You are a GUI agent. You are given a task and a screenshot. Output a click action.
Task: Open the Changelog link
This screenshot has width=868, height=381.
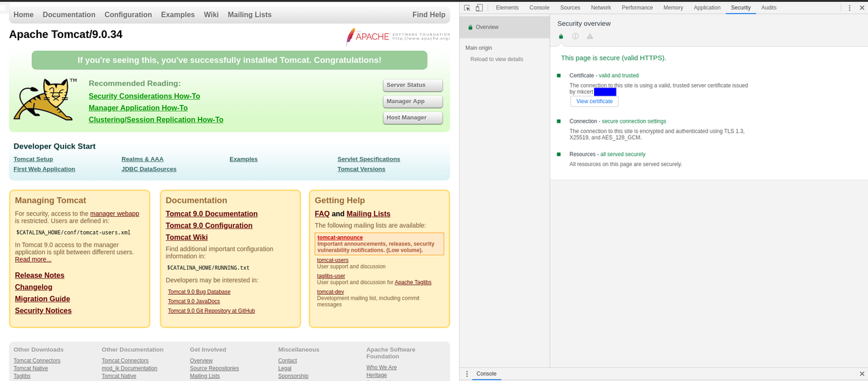[33, 287]
